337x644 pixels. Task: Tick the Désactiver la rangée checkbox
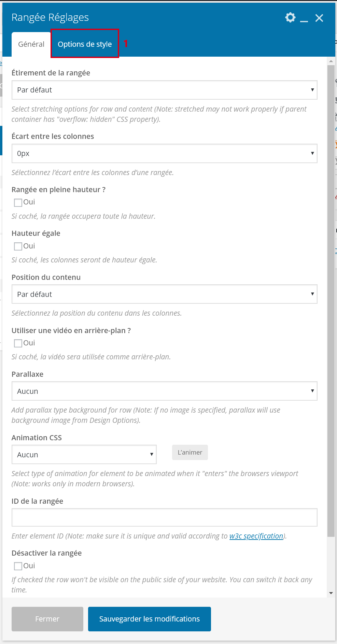(18, 566)
